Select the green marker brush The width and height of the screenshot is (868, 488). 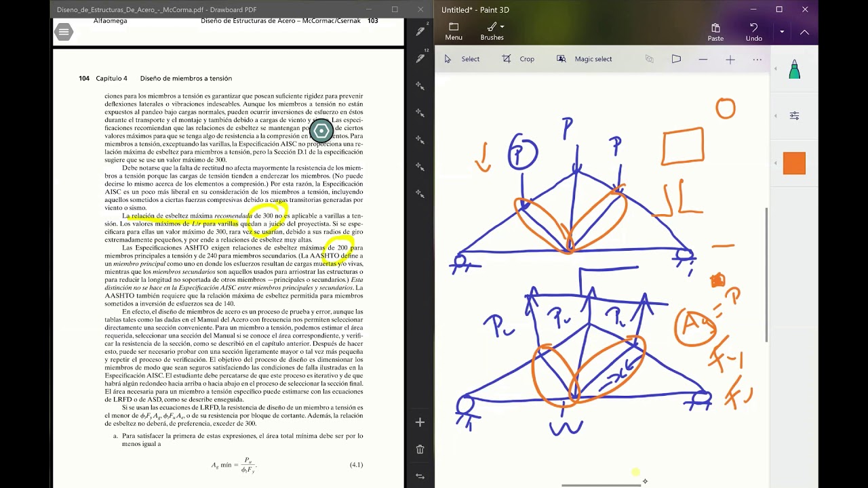coord(795,69)
